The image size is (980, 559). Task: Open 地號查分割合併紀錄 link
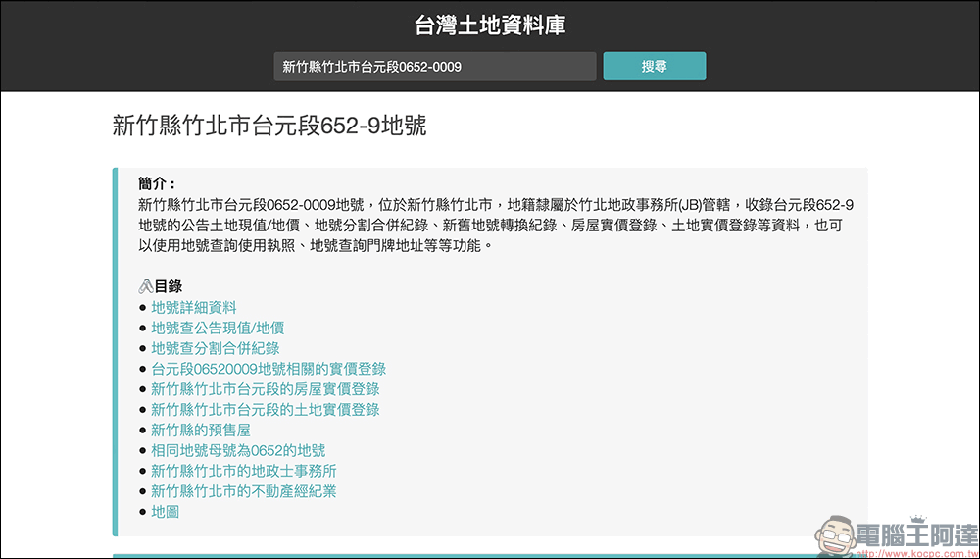(215, 348)
